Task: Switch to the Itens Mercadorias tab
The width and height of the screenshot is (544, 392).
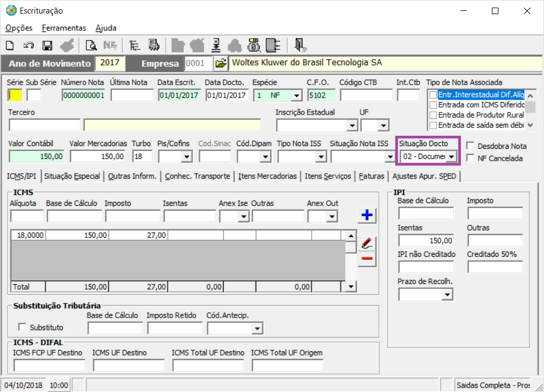Action: pyautogui.click(x=267, y=176)
